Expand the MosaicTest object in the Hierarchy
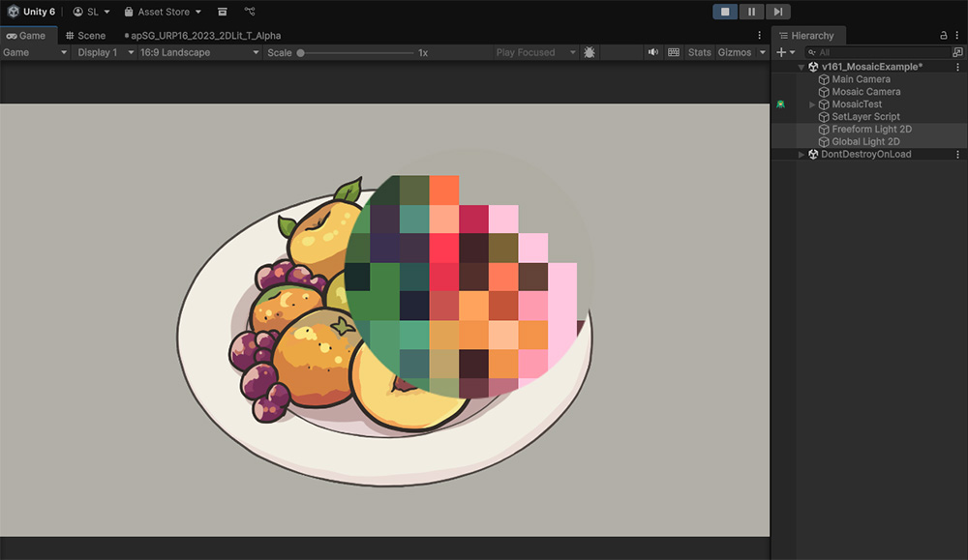The width and height of the screenshot is (968, 560). (x=812, y=104)
